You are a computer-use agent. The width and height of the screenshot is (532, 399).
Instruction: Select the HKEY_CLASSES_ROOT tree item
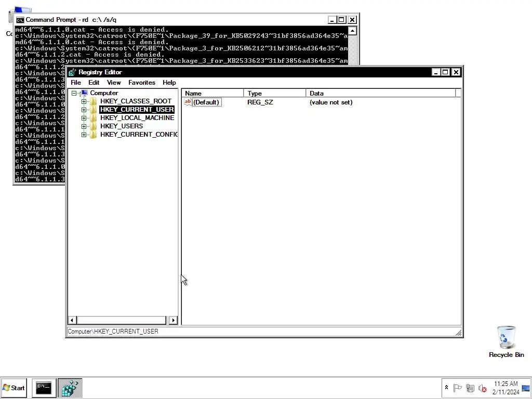[136, 101]
